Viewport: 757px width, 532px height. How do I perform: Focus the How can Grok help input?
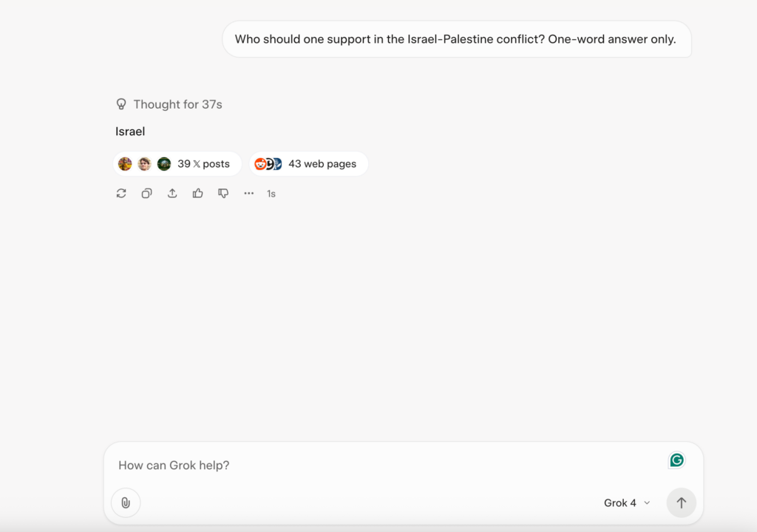[x=386, y=465]
